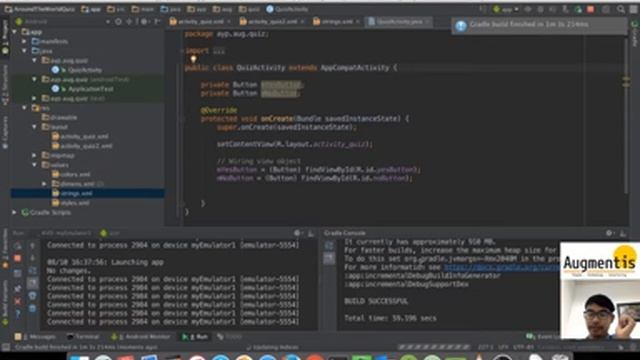Open the QuizActivity.java editor tab
The width and height of the screenshot is (640, 360).
(399, 22)
